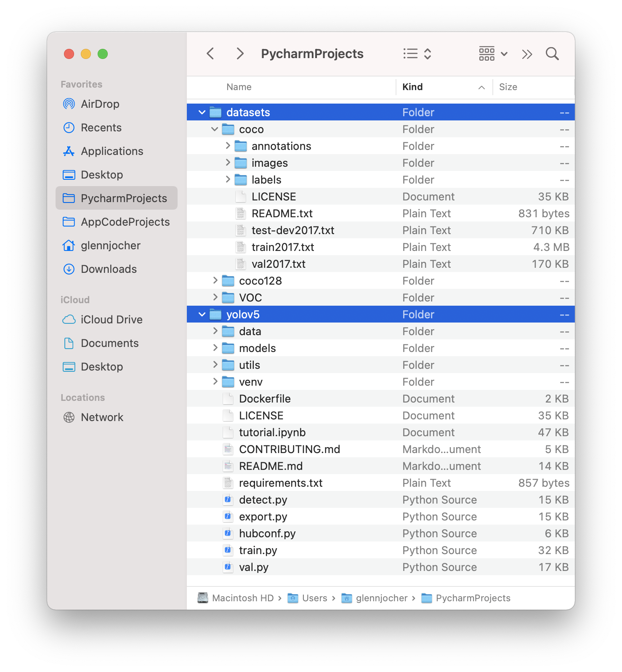Image resolution: width=622 pixels, height=672 pixels.
Task: Select the val.py Python file icon
Action: pos(228,567)
